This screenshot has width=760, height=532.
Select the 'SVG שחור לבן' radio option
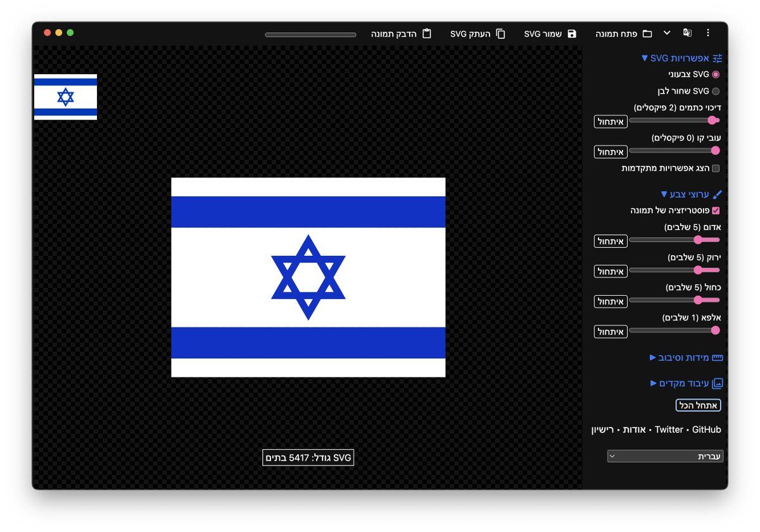(716, 91)
